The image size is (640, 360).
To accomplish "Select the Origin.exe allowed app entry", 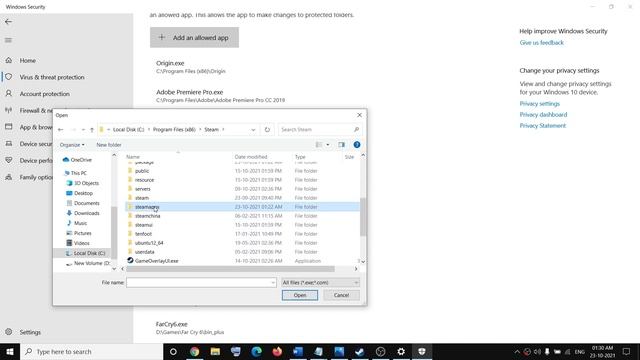I will coord(191,67).
